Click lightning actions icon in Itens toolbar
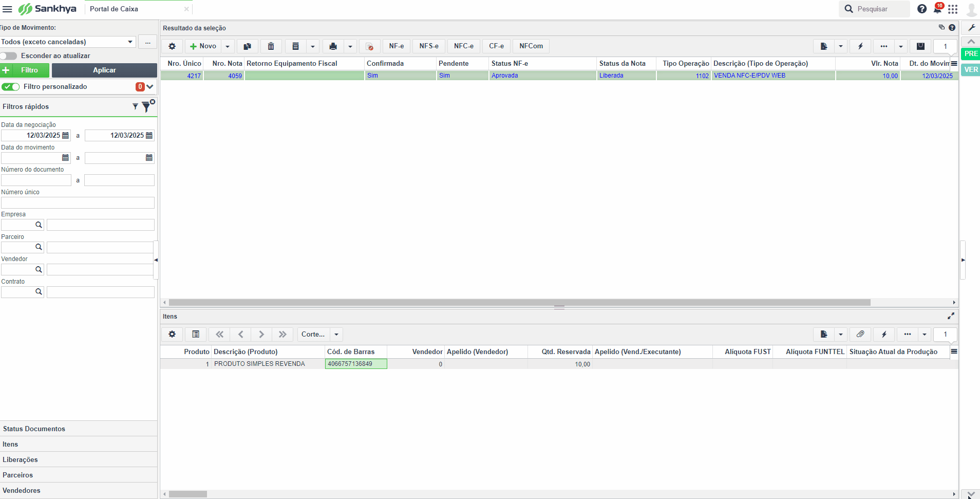The height and width of the screenshot is (499, 980). click(x=884, y=334)
